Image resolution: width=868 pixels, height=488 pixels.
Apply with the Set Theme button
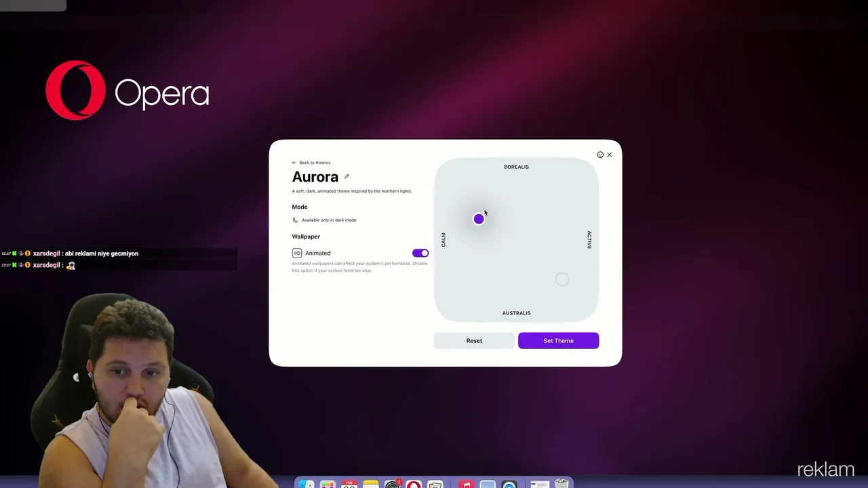tap(558, 341)
